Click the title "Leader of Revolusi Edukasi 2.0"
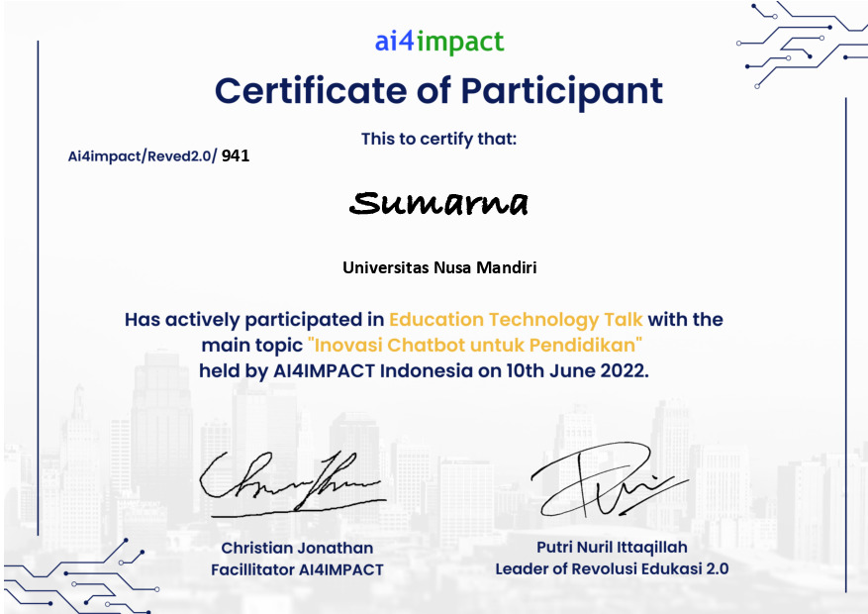The height and width of the screenshot is (614, 868). point(612,569)
